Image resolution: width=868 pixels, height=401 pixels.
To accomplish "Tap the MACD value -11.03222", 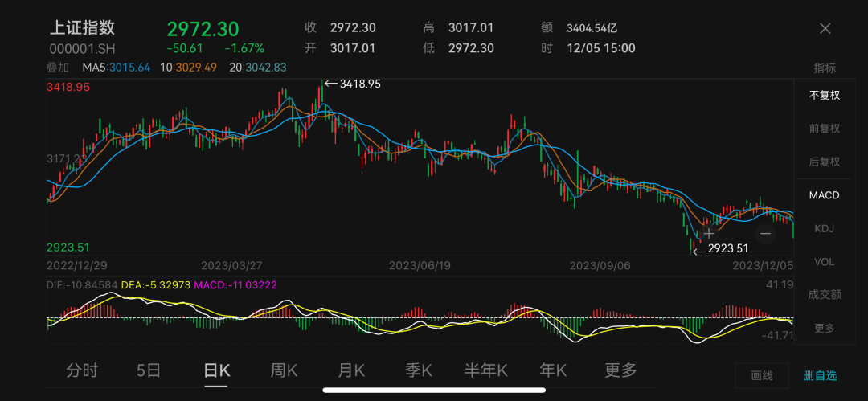I will 235,284.
